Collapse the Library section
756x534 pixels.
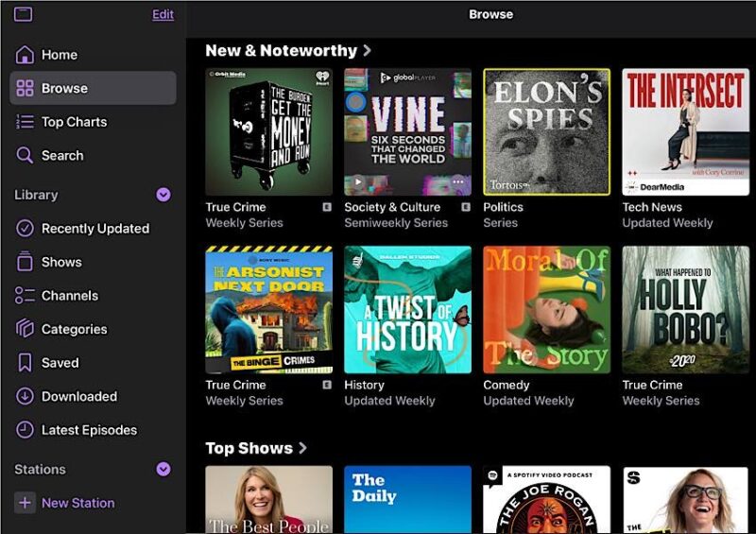pos(163,195)
